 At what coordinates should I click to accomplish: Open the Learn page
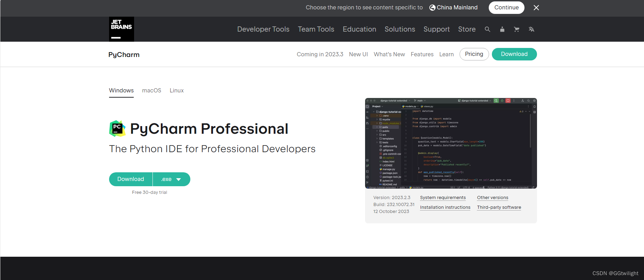[x=446, y=54]
